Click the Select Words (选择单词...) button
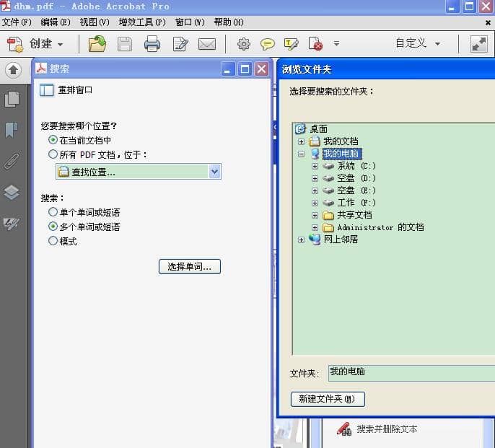The height and width of the screenshot is (448, 495). (189, 267)
